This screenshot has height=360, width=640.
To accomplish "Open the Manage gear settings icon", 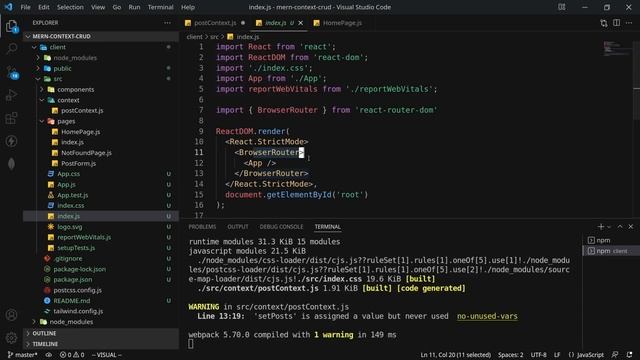I will pos(11,338).
